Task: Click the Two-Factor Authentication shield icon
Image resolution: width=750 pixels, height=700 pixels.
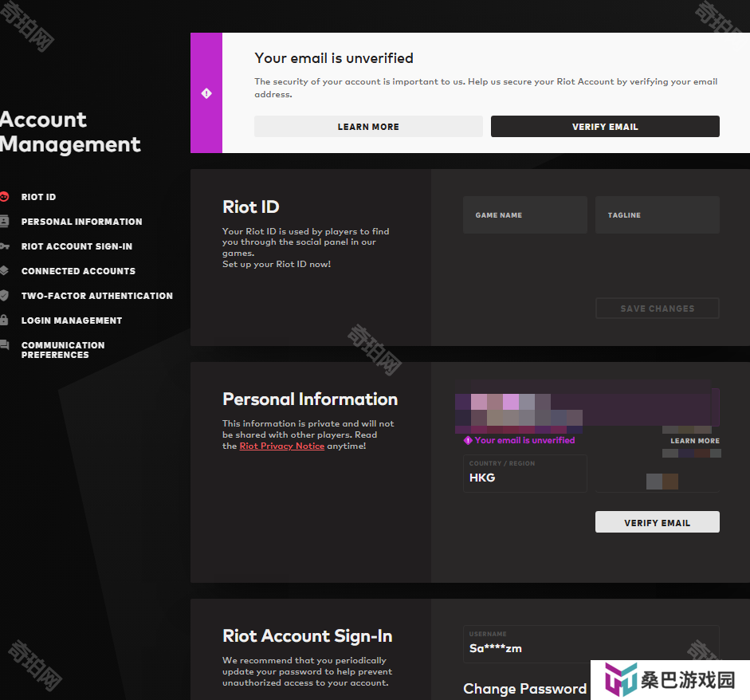Action: 5,296
